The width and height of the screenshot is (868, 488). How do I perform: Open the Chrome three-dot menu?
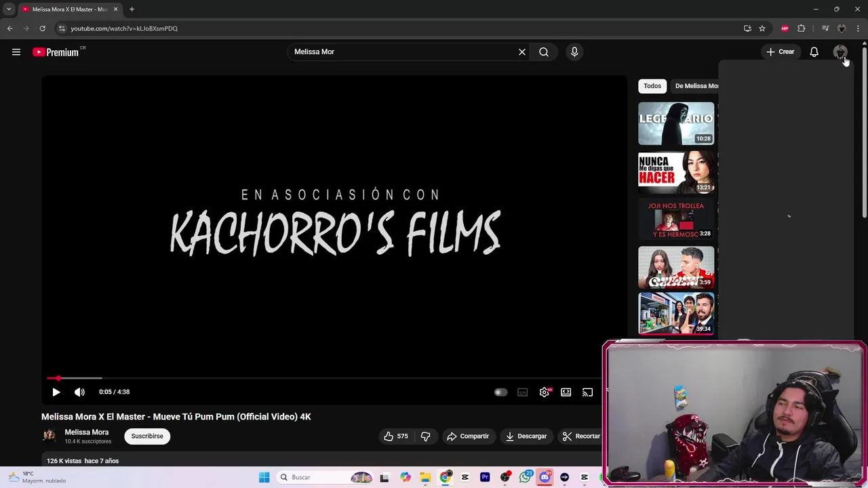coord(858,28)
